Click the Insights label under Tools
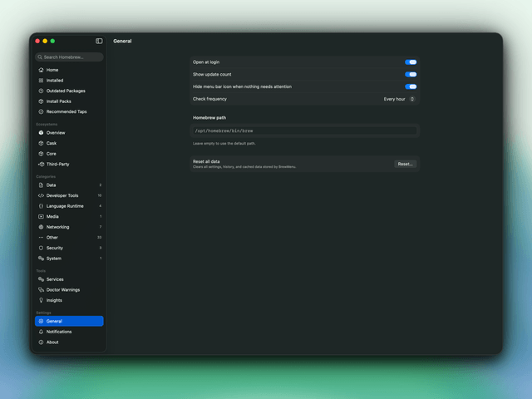Viewport: 532px width, 399px height. coord(54,300)
